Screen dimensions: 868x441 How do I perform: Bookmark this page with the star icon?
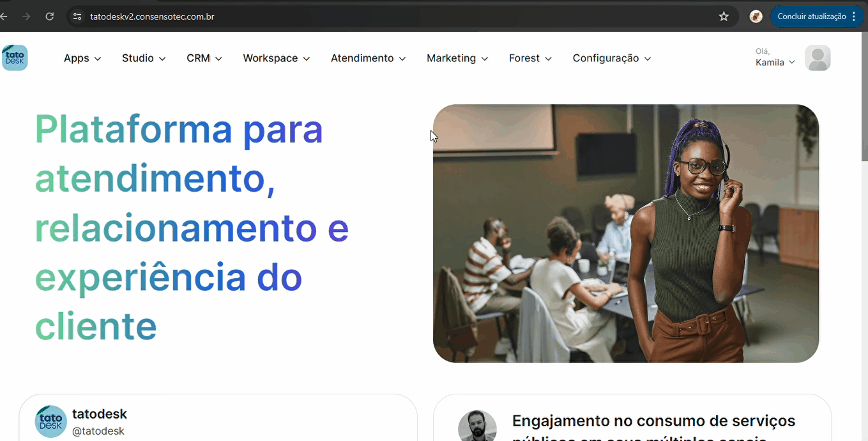coord(724,17)
